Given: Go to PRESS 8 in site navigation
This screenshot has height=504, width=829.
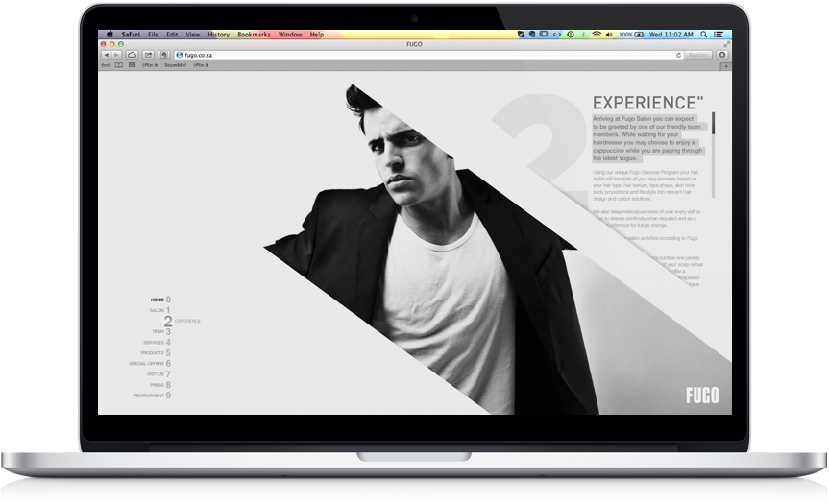Looking at the screenshot, I should point(160,385).
